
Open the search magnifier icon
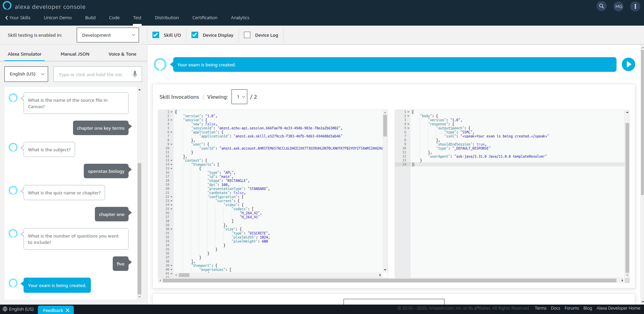[x=602, y=6]
